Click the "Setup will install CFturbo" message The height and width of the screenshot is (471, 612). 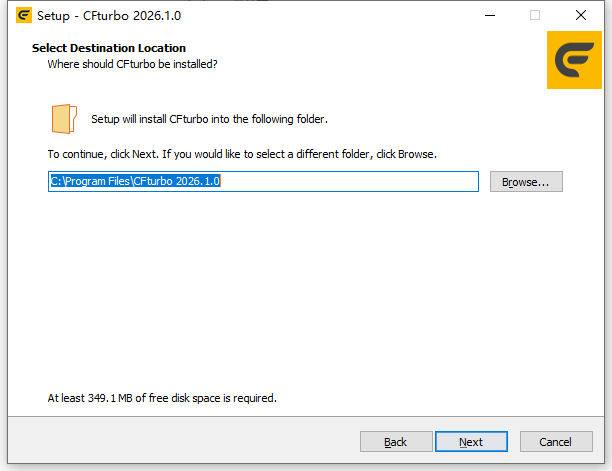(209, 119)
